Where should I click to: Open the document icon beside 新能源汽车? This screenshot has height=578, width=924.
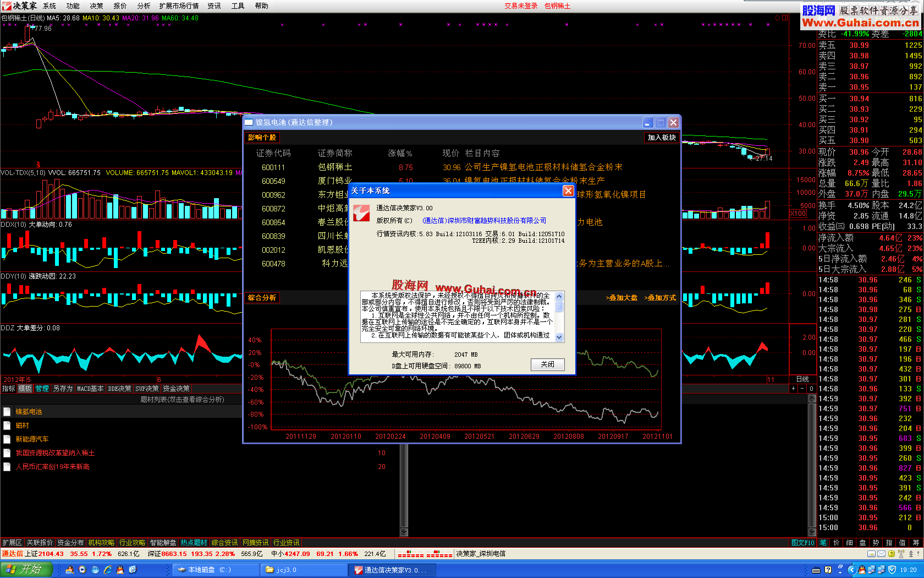7,439
